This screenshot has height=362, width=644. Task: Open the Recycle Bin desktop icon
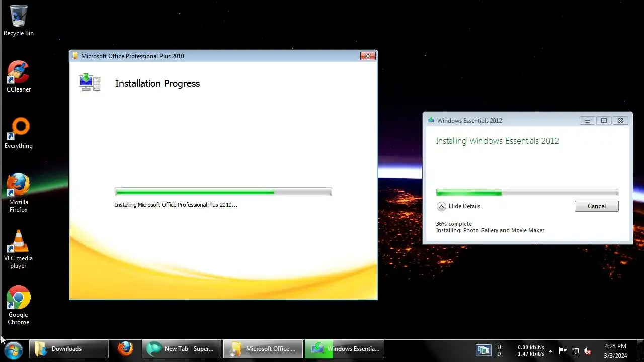pos(19,20)
